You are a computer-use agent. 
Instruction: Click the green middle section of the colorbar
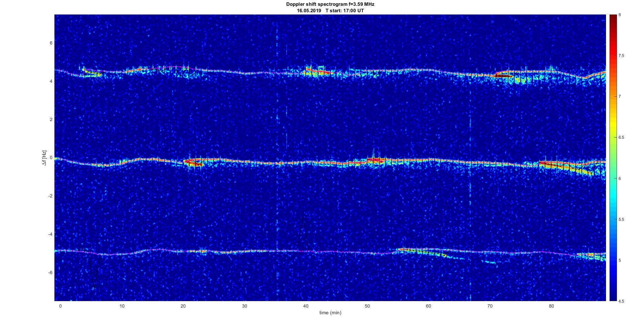(613, 158)
